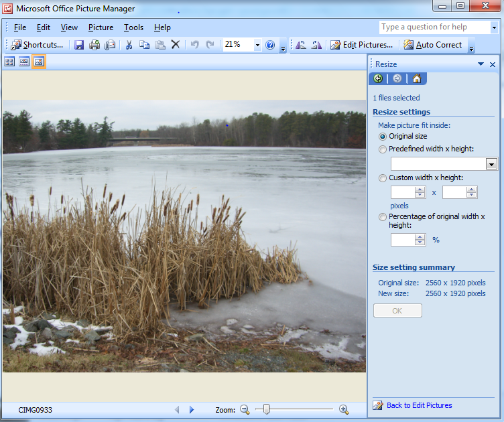This screenshot has height=422, width=504.
Task: Click the Type a question for help box
Action: pos(435,27)
